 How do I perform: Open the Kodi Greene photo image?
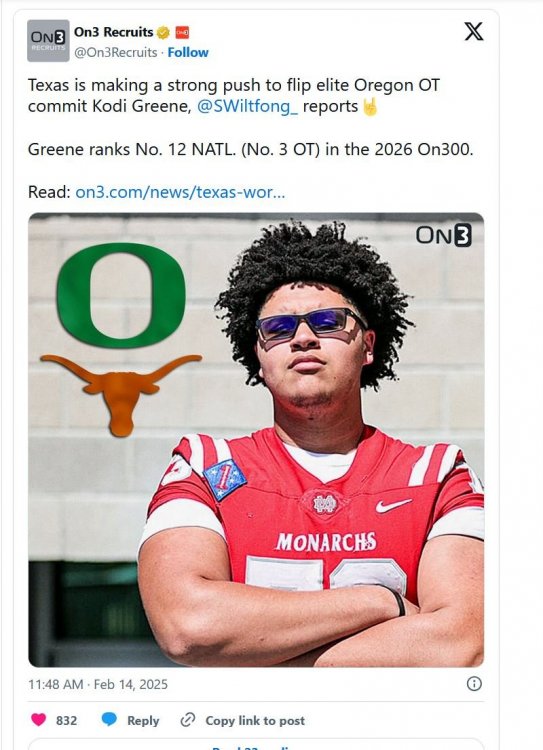click(256, 440)
